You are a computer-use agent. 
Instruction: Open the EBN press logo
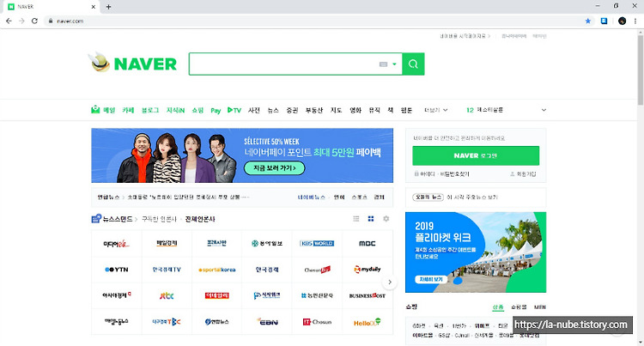[x=267, y=322]
